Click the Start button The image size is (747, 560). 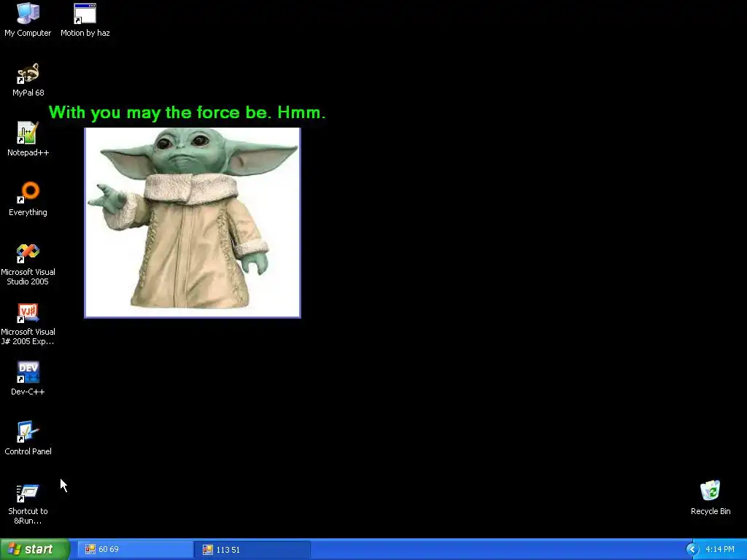[x=34, y=549]
